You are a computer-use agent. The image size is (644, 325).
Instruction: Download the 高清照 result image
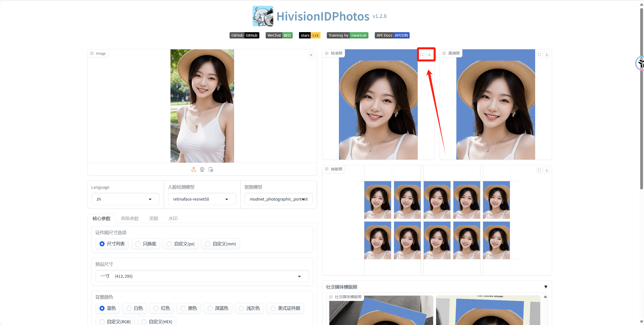coord(547,54)
